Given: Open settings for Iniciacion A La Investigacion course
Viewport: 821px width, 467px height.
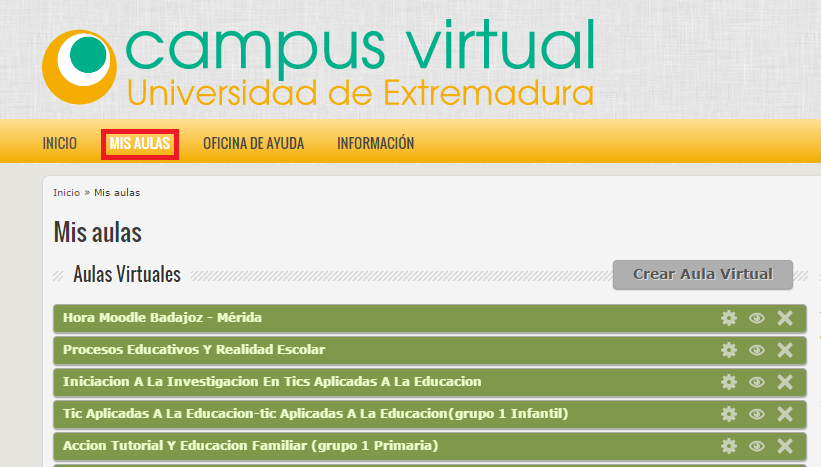Looking at the screenshot, I should click(x=729, y=382).
